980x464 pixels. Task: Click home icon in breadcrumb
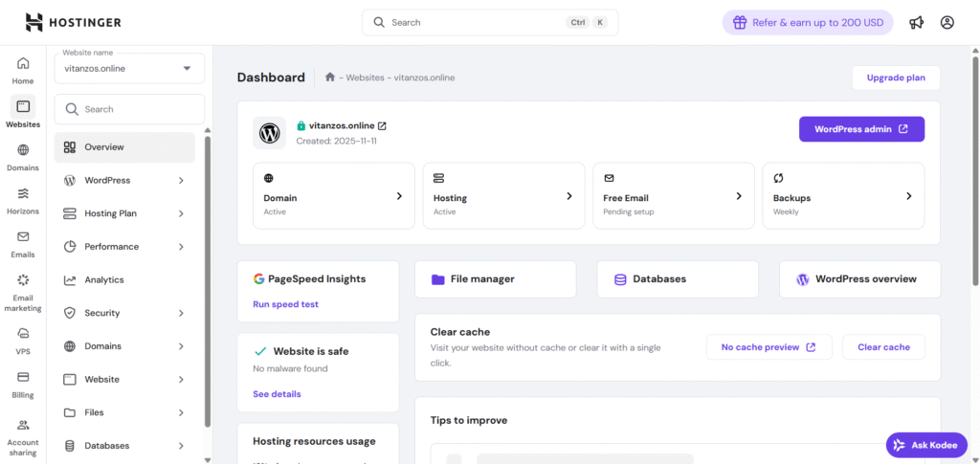tap(329, 77)
